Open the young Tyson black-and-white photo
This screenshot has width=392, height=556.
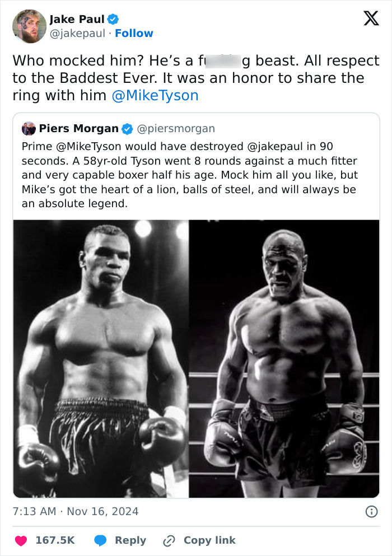click(101, 353)
